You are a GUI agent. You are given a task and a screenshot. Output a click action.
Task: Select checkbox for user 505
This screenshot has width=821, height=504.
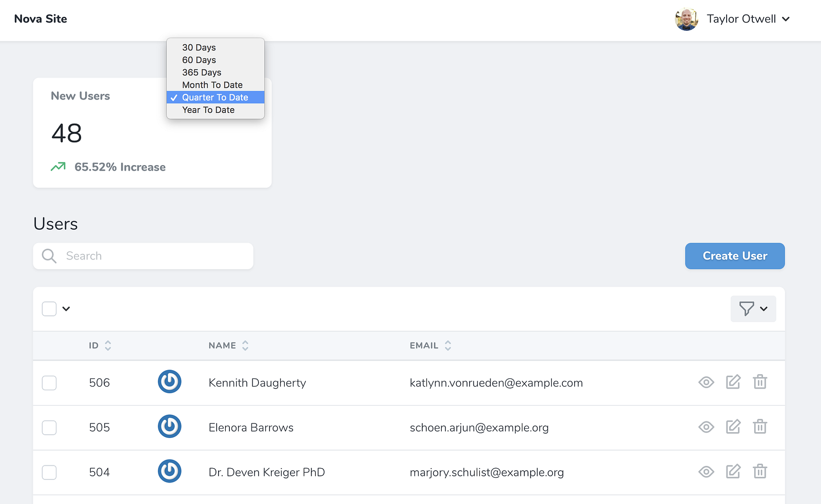click(49, 428)
